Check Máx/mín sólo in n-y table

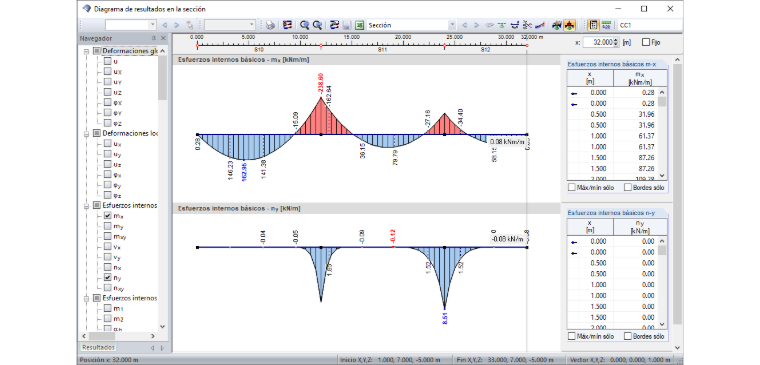pos(571,336)
